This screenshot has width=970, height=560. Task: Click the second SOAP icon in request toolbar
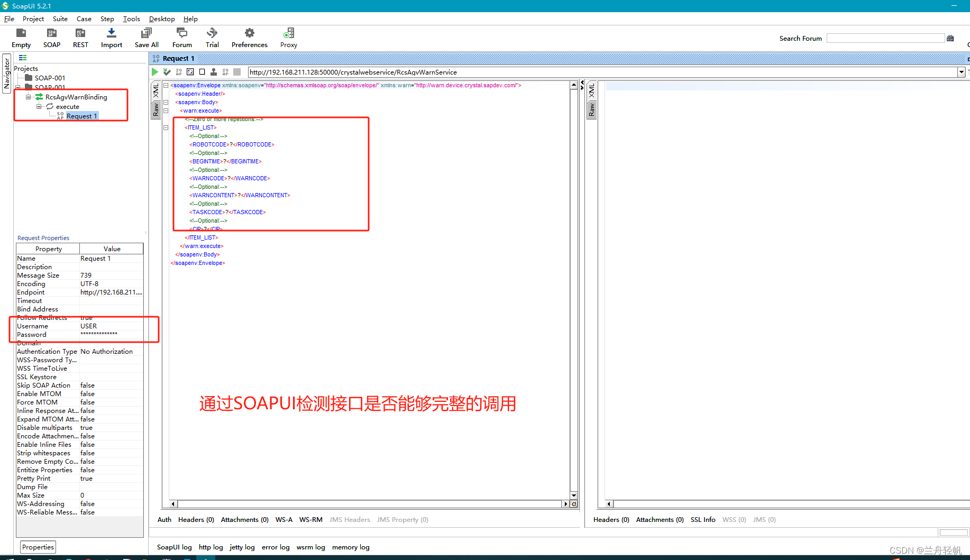tap(225, 72)
